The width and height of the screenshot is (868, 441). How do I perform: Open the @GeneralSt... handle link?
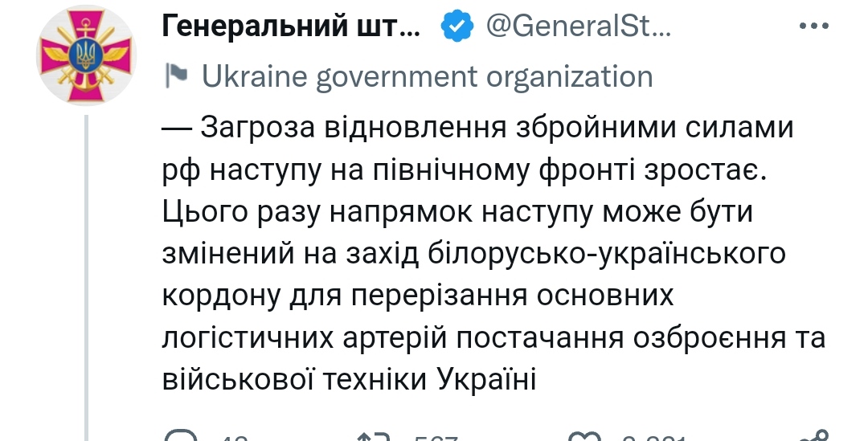coord(579,27)
